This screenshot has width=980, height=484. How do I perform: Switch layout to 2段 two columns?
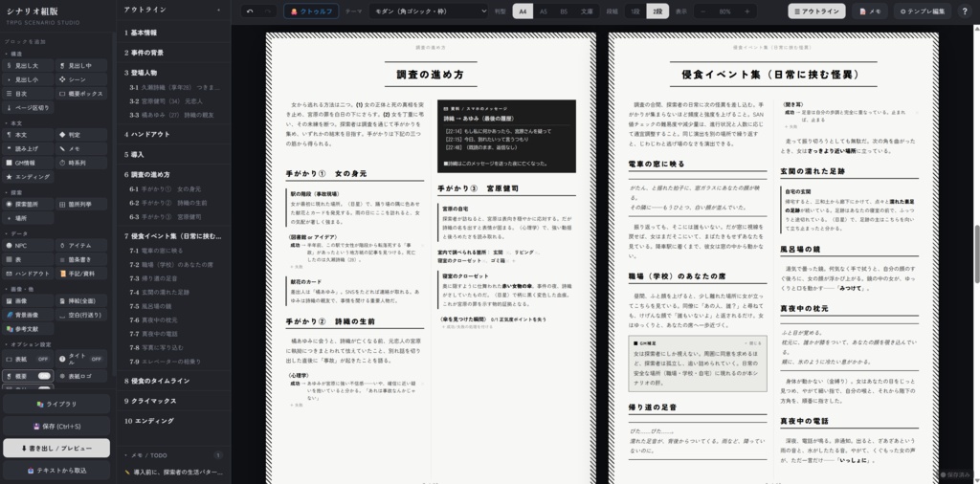click(657, 11)
